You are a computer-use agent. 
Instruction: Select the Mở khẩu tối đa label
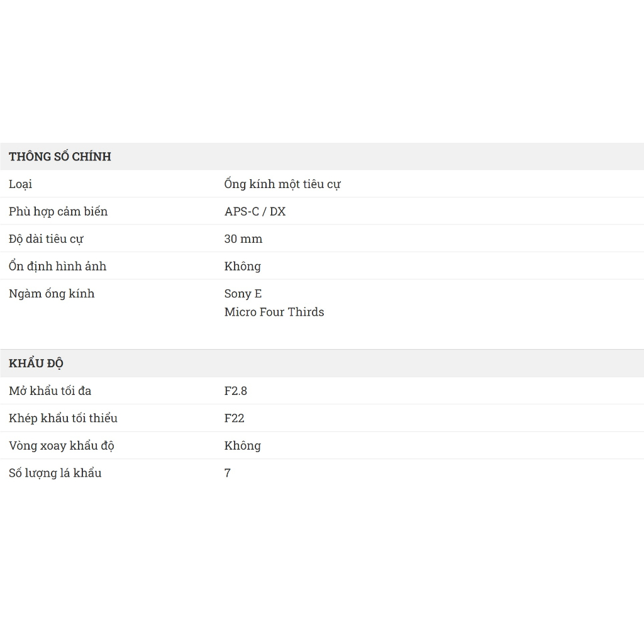(50, 391)
